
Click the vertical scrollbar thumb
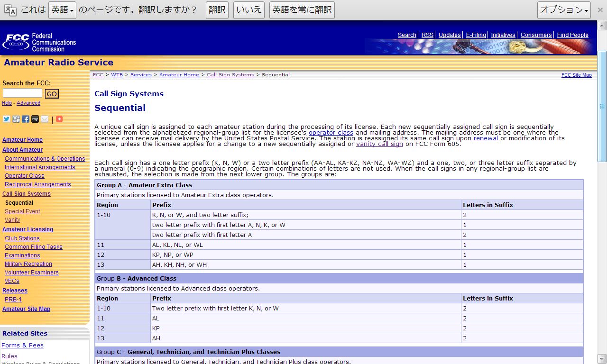coord(602,106)
